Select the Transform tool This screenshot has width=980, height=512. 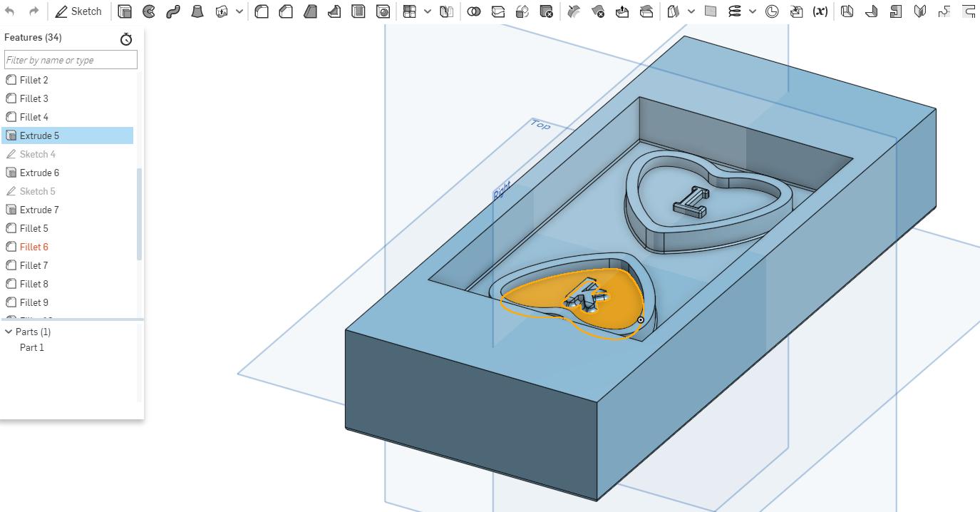(522, 11)
